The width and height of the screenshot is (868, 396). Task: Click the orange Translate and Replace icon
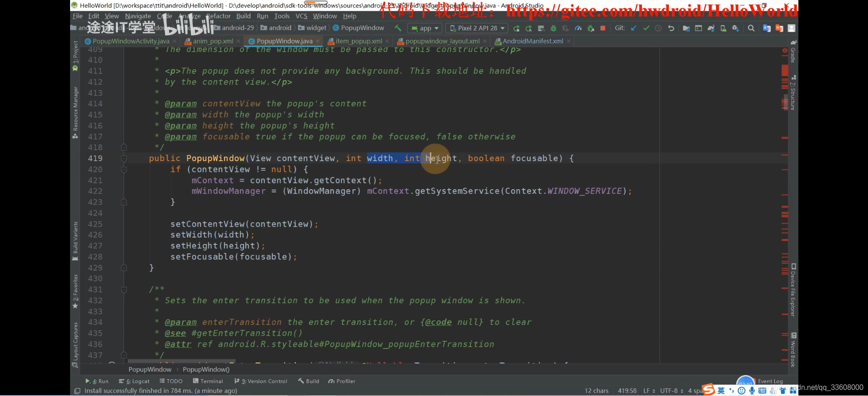pyautogui.click(x=779, y=28)
